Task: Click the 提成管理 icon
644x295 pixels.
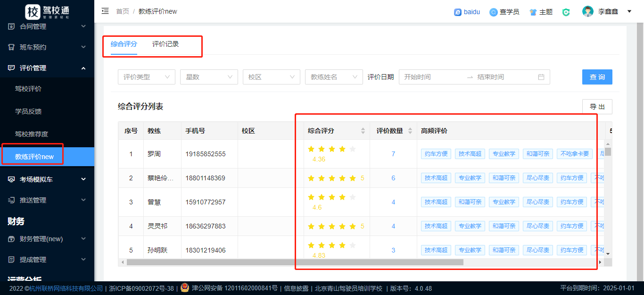Action: [x=11, y=260]
